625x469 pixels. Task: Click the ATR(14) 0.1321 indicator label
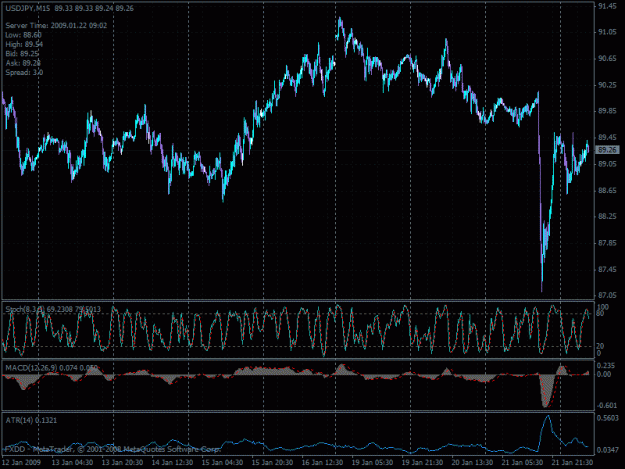tap(31, 420)
